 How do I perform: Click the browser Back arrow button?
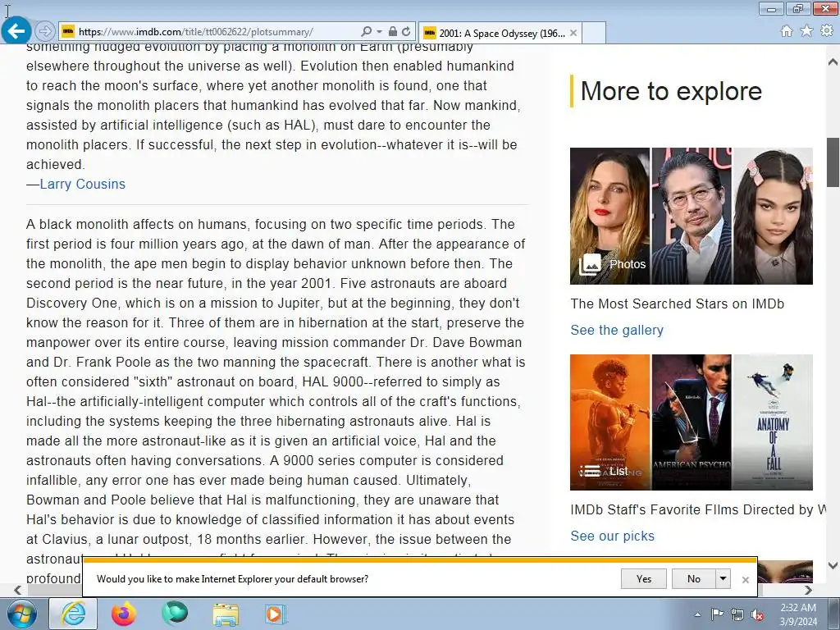tap(16, 31)
